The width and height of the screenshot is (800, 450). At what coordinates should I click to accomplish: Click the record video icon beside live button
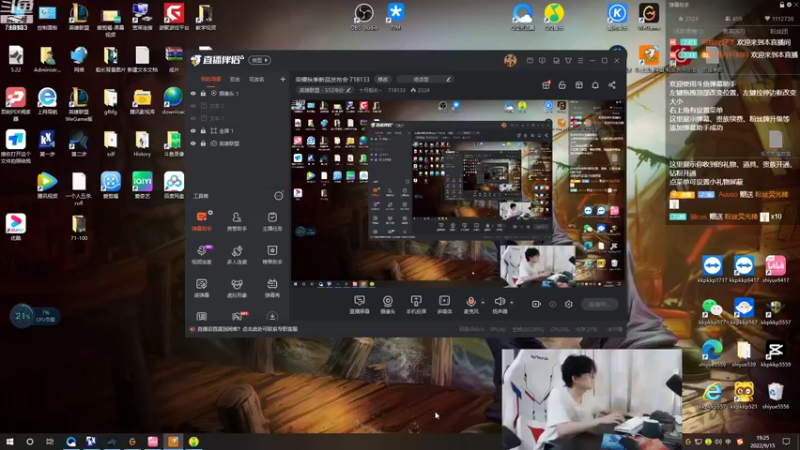[x=536, y=304]
